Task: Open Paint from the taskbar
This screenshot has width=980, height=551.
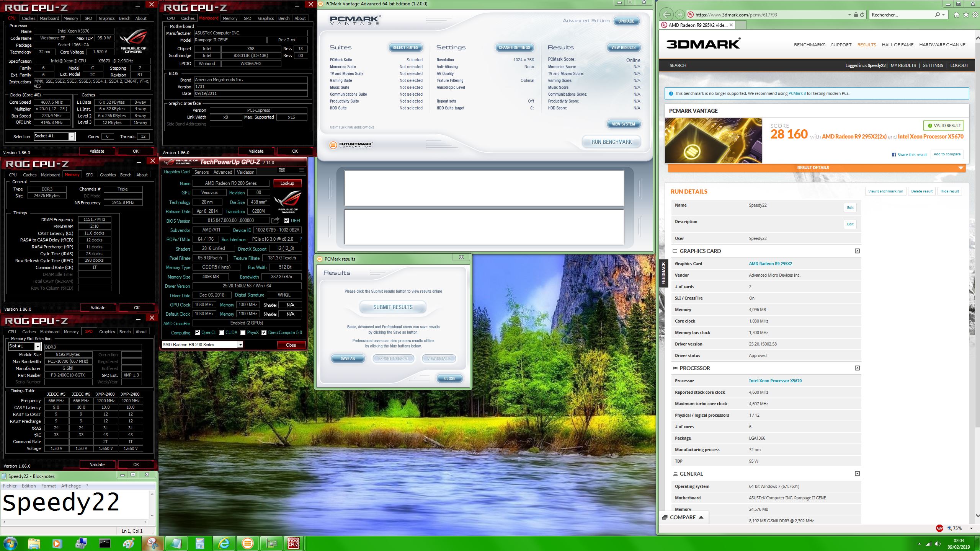Action: 128,543
